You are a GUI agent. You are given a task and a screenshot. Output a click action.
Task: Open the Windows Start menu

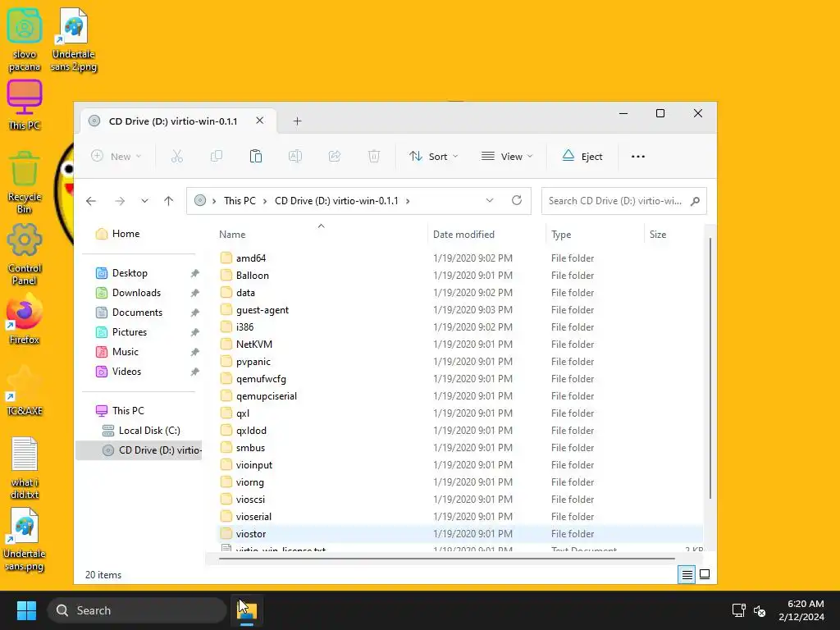point(26,610)
